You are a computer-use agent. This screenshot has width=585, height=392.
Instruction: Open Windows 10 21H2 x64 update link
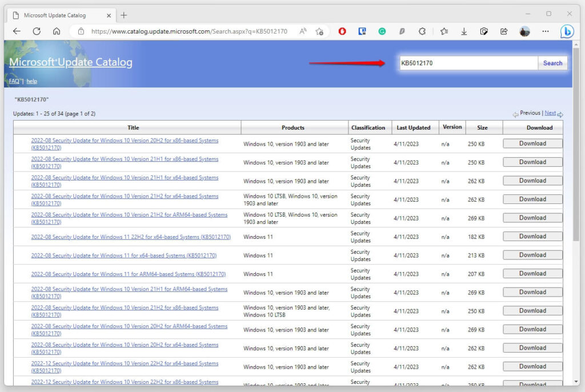point(125,200)
